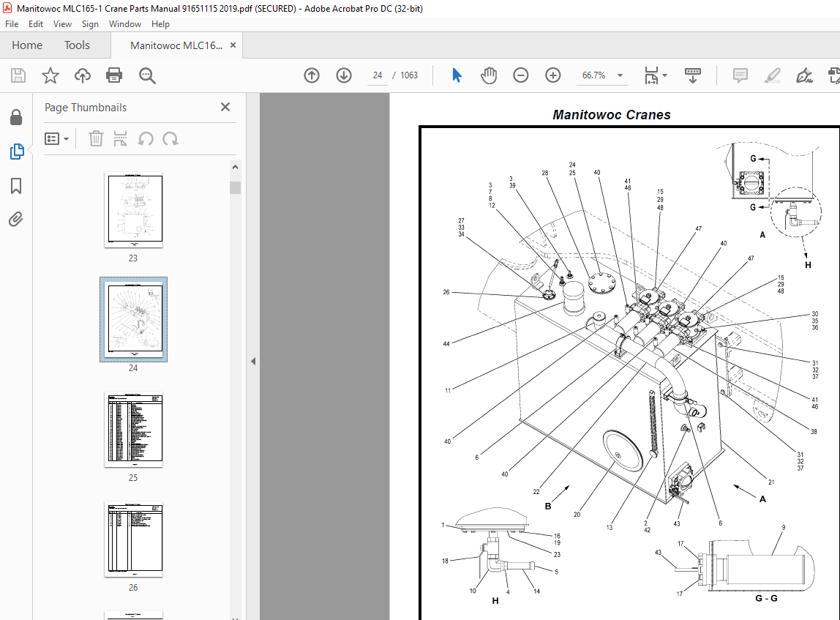Close the Manitowoc document tab
This screenshot has width=840, height=620.
(233, 45)
